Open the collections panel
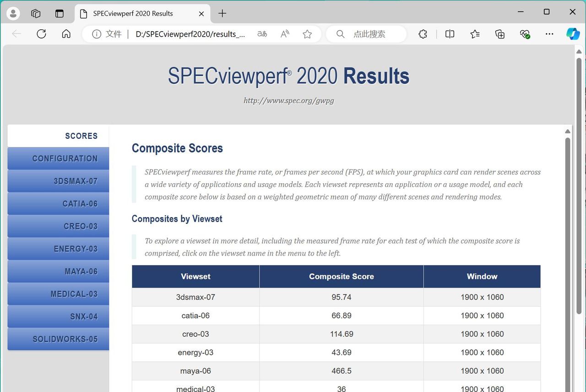Screen dimensions: 586x392 (x=500, y=34)
